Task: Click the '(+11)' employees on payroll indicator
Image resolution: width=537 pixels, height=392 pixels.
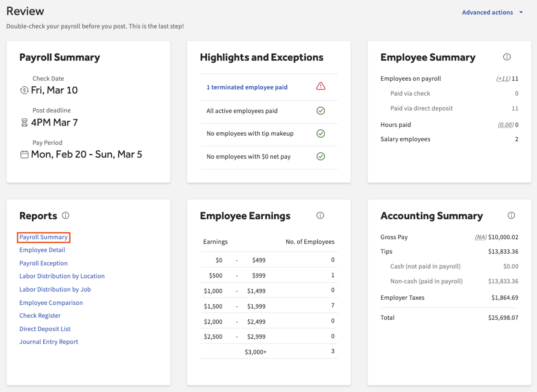Action: point(502,78)
